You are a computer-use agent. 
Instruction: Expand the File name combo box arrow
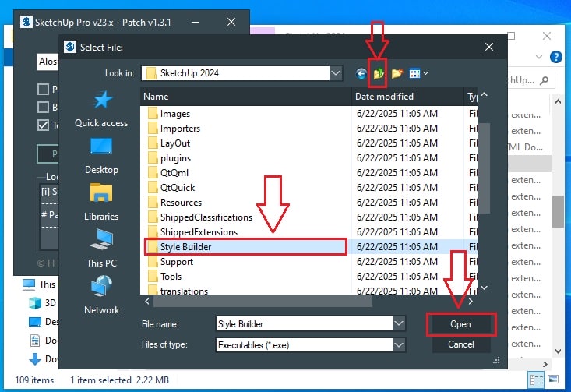(399, 323)
